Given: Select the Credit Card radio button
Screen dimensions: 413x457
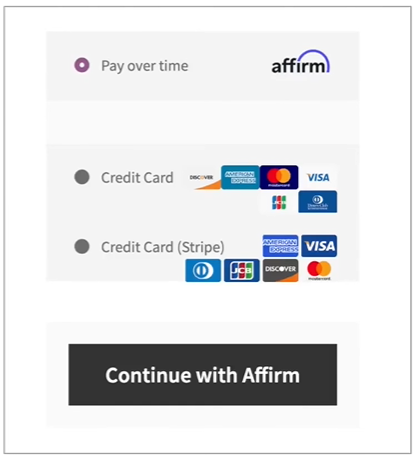Looking at the screenshot, I should pos(82,177).
